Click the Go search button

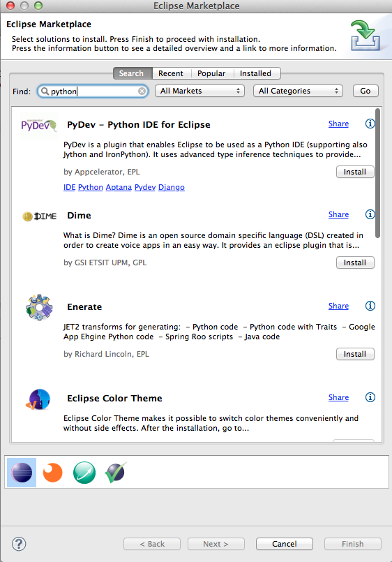(365, 91)
